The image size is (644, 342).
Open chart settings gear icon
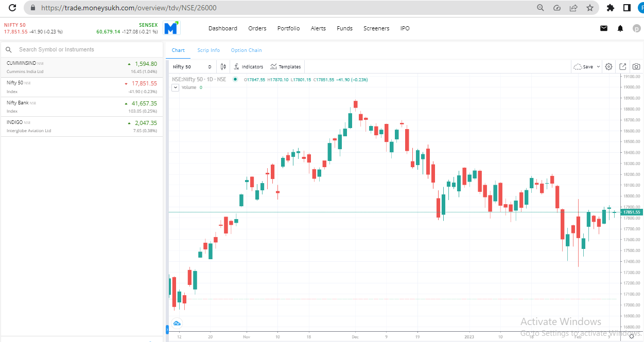[609, 67]
